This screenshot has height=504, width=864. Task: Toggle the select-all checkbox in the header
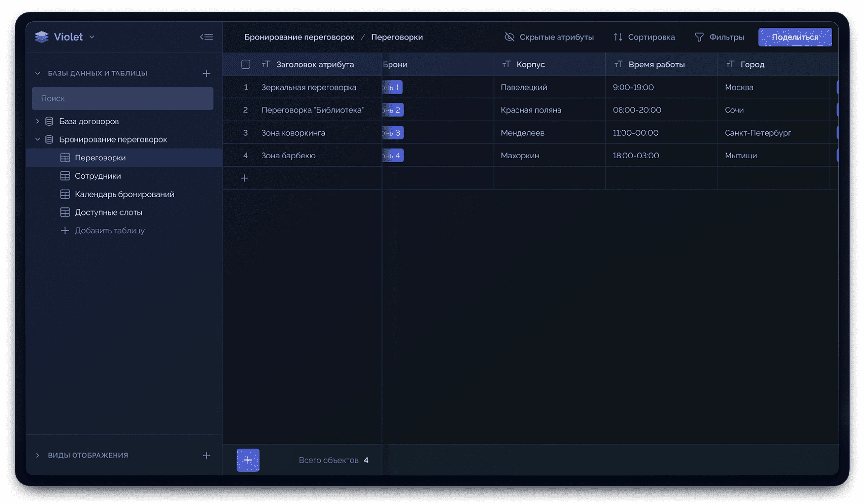coord(245,64)
